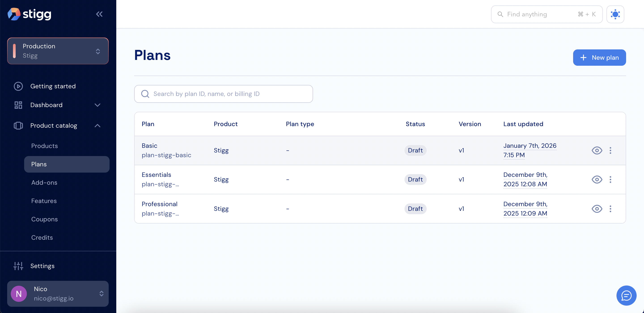The height and width of the screenshot is (313, 644).
Task: Click the Getting started play icon
Action: click(18, 86)
